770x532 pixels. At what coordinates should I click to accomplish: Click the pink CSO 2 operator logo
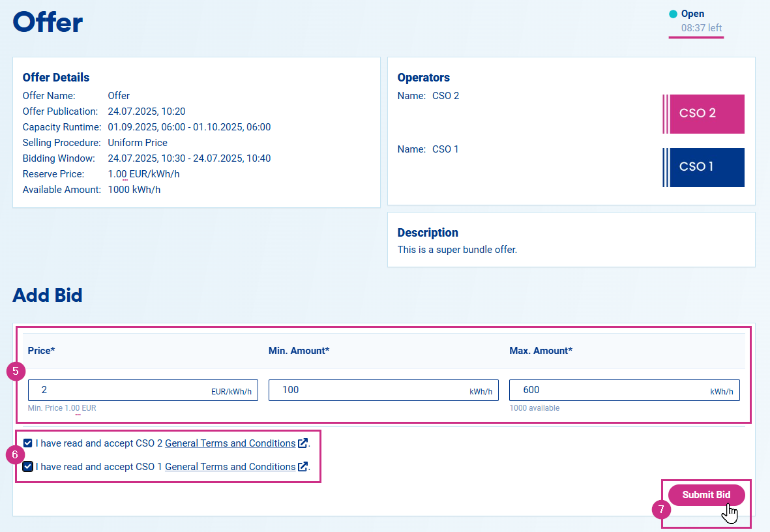tap(703, 114)
